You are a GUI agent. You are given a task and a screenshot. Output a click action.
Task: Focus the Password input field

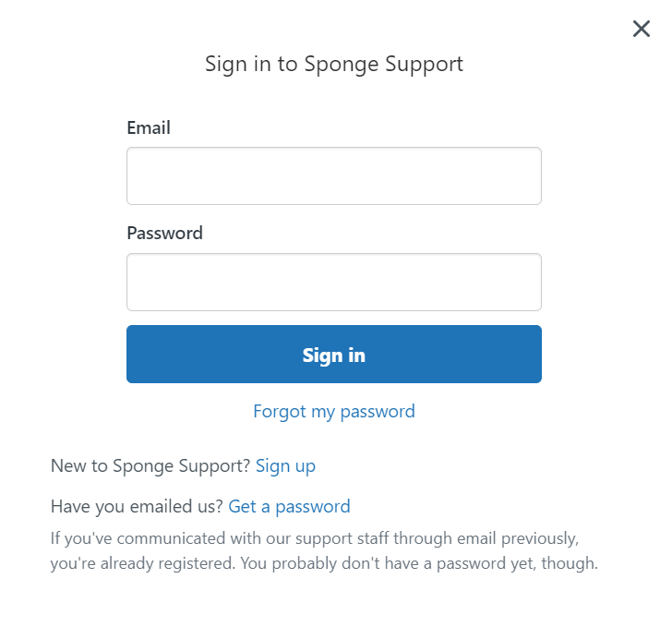(x=333, y=282)
